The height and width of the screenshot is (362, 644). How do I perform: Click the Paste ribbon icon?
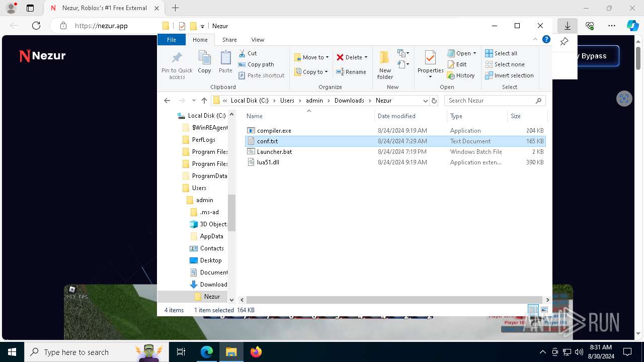pyautogui.click(x=225, y=62)
